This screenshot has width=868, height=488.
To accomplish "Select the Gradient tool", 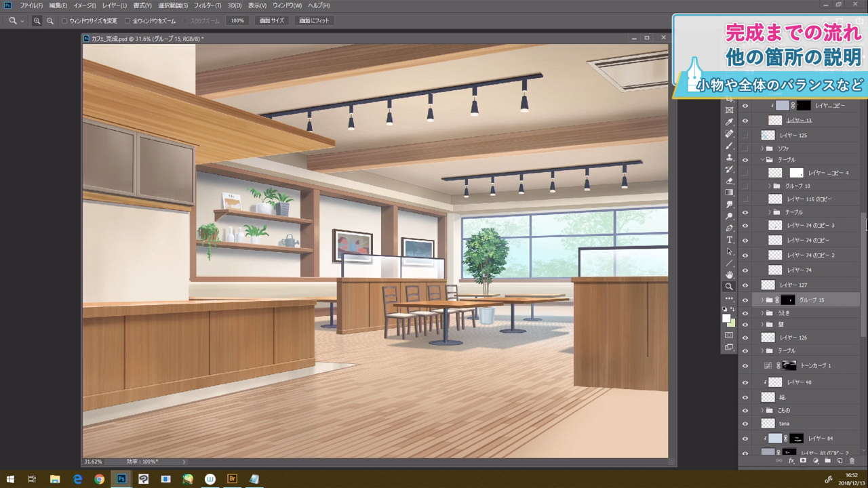I will click(x=729, y=192).
